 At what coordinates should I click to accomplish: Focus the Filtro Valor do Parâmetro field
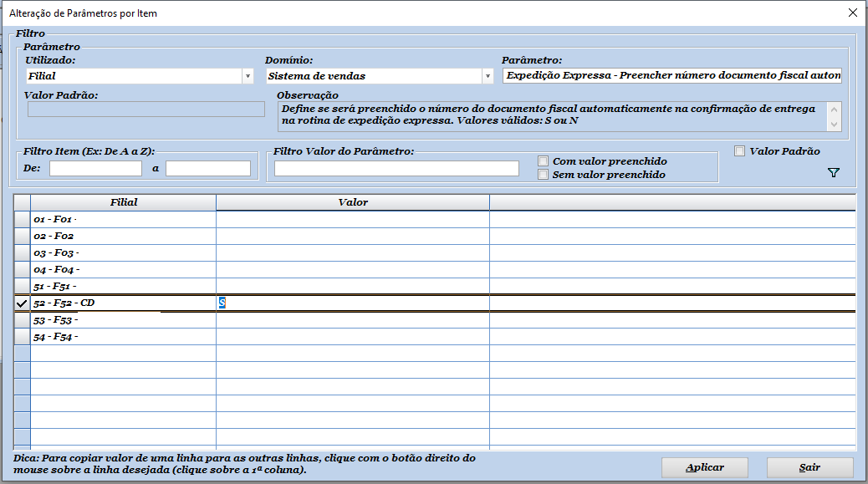coord(396,169)
